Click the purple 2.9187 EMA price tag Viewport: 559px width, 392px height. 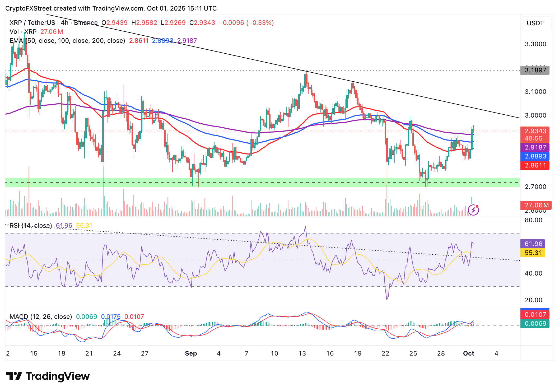(x=535, y=147)
